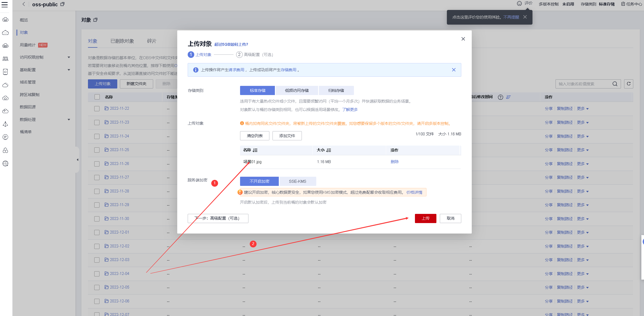Click the 评价 smiley icon
Viewport: 644px width, 316px height.
[x=519, y=3]
